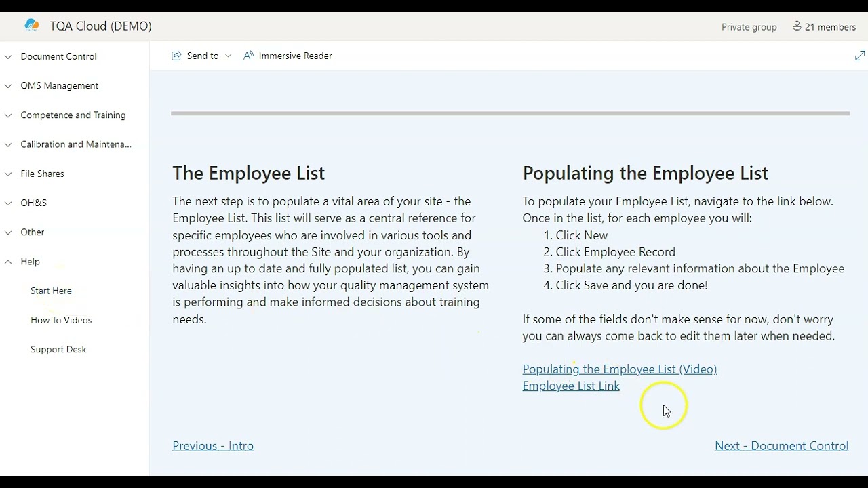Expand the OH&S navigation group
The width and height of the screenshot is (868, 488).
8,203
